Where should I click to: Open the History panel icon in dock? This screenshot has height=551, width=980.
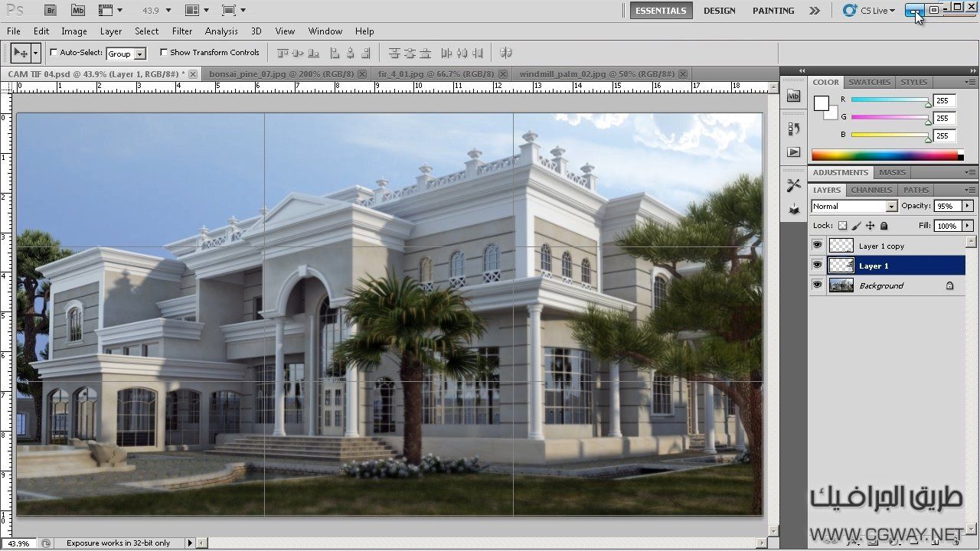[793, 129]
